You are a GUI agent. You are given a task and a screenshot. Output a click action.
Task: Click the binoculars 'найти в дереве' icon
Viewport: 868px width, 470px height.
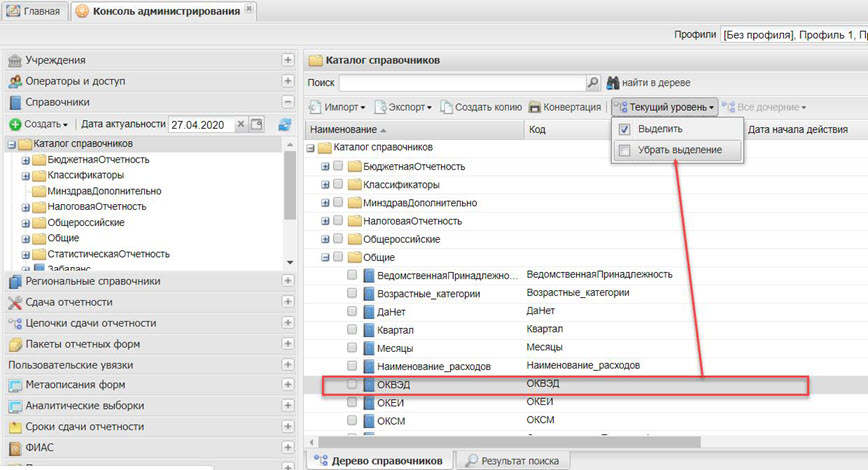[613, 83]
